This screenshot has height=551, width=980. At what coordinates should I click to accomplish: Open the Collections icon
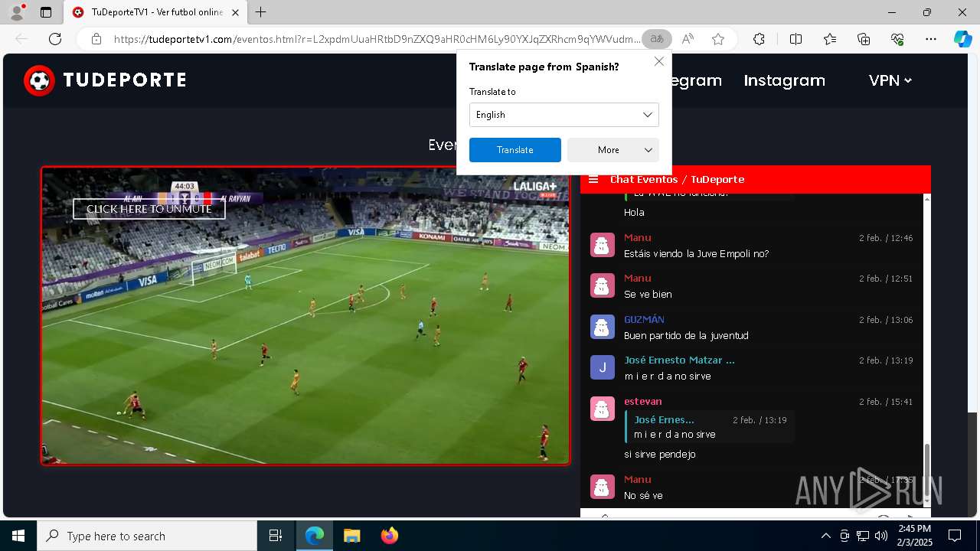click(x=864, y=39)
